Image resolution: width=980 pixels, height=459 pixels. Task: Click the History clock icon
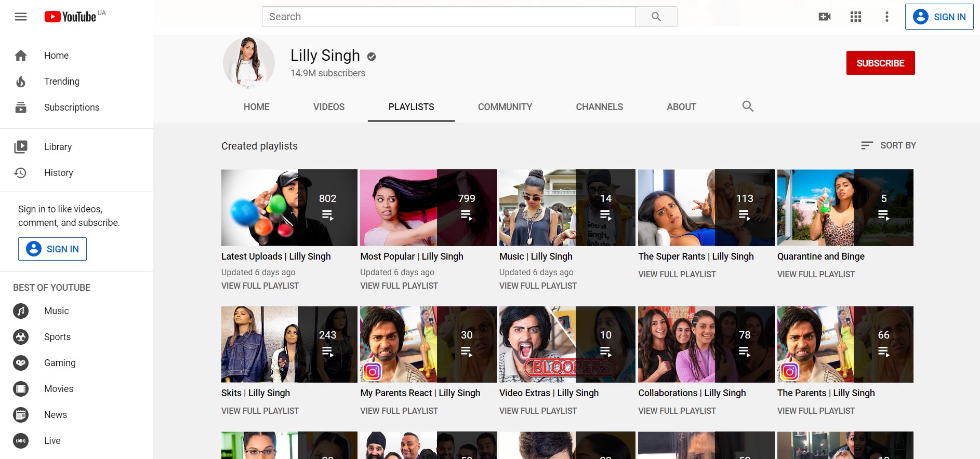[21, 173]
